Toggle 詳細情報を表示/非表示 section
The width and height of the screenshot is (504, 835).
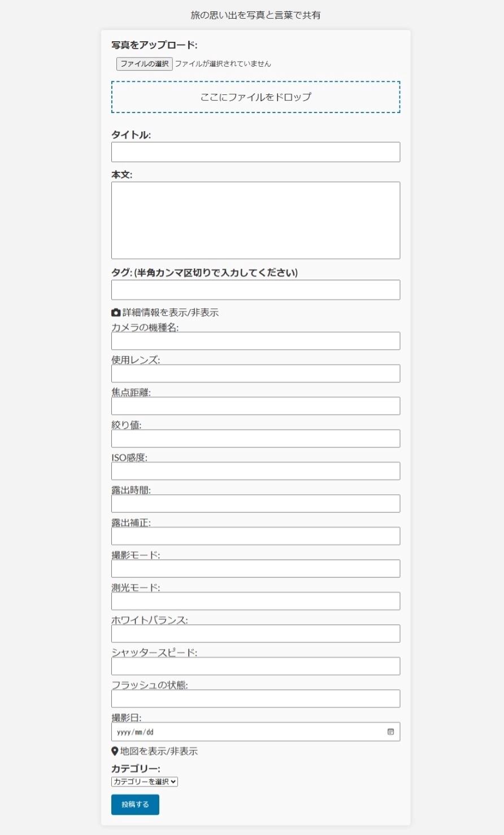click(x=170, y=312)
